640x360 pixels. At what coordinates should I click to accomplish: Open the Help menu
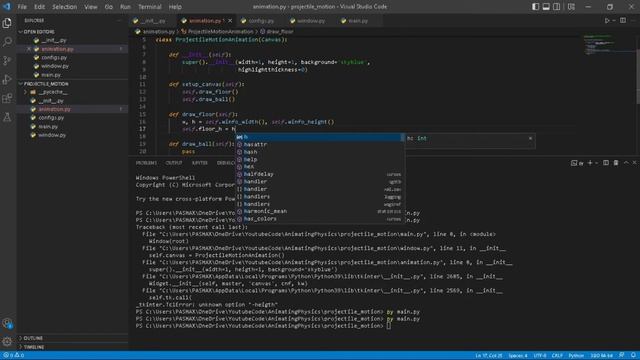click(x=175, y=7)
